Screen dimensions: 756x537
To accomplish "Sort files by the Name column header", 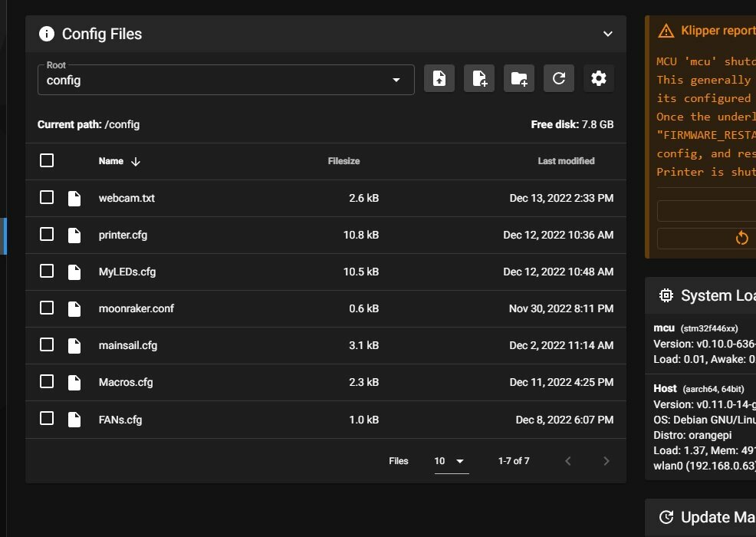I will tap(111, 161).
